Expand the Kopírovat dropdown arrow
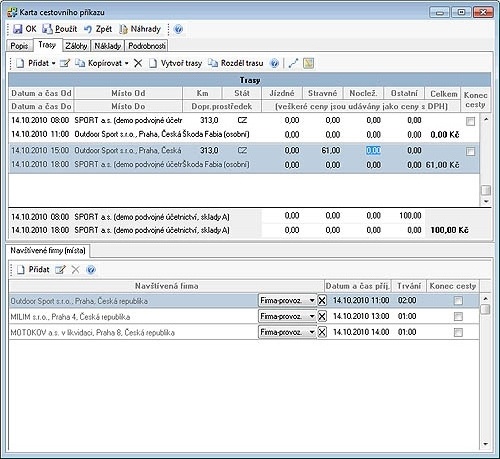Screen dimensions: 500x459 [127, 63]
